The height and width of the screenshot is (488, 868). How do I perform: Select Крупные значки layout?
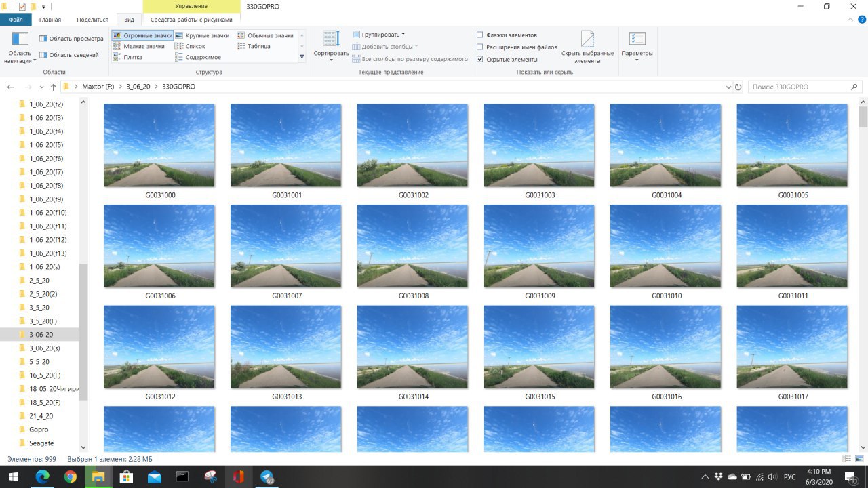point(202,35)
